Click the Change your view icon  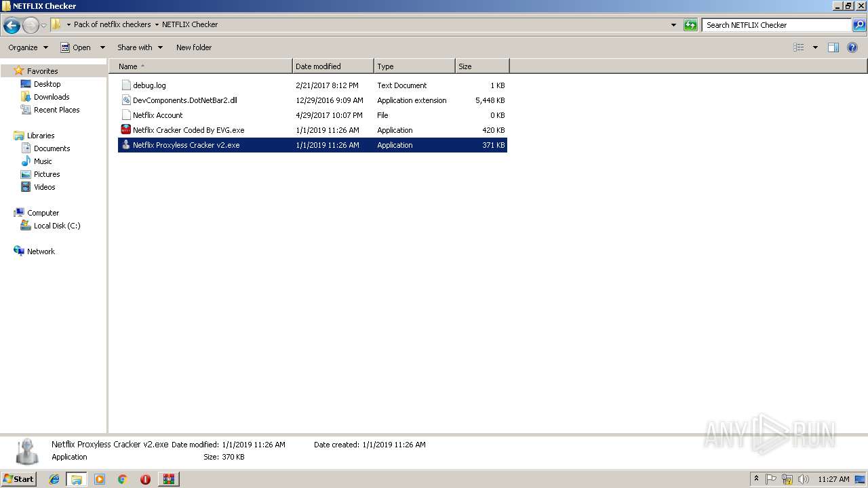pyautogui.click(x=799, y=47)
